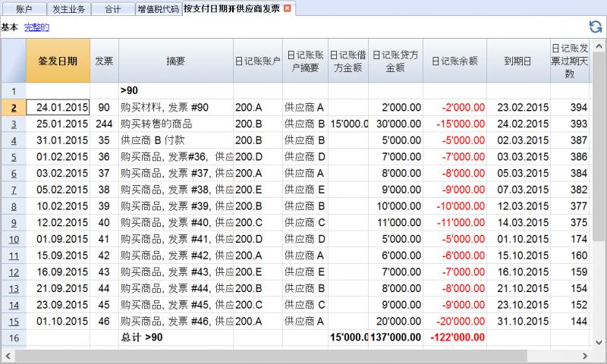The image size is (607, 364).
Task: Switch to the 发生业务 tab
Action: [x=69, y=9]
